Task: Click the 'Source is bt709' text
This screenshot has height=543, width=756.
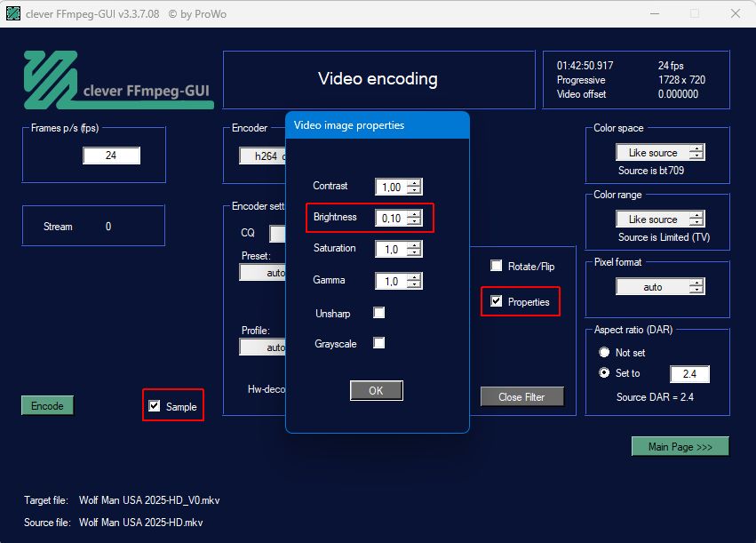Action: [x=651, y=171]
